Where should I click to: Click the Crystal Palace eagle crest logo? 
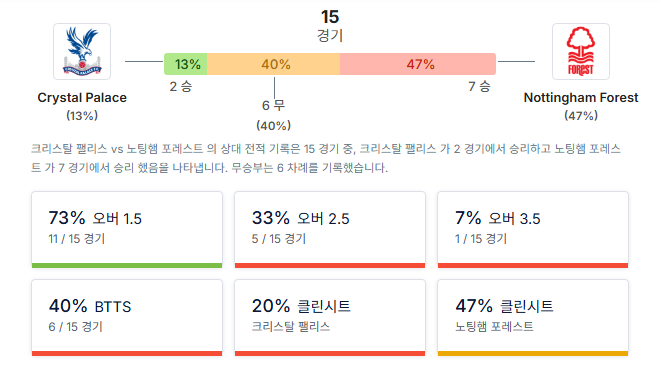point(82,51)
